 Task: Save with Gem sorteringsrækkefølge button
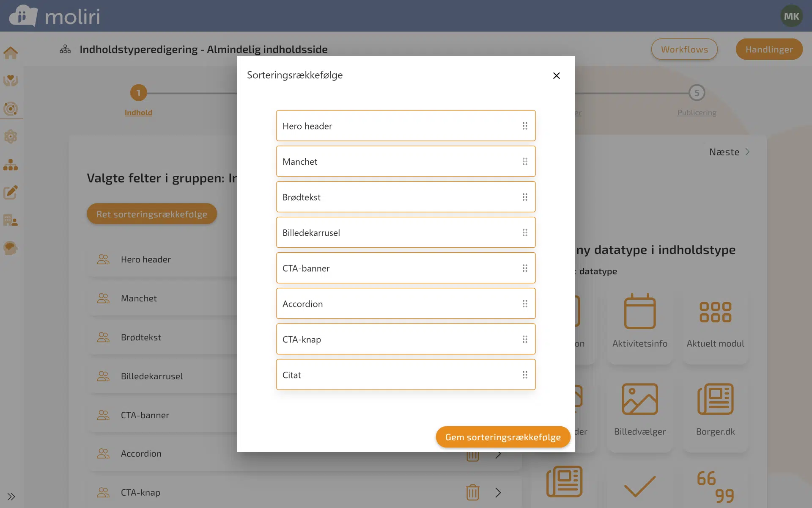(x=502, y=437)
